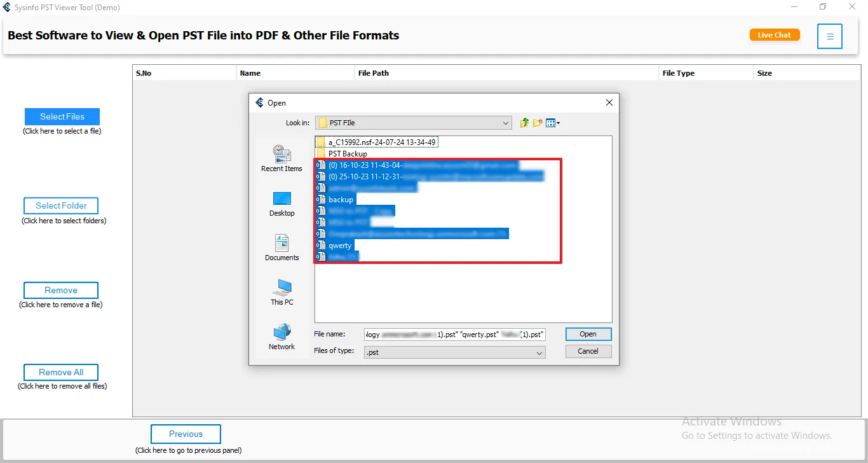Select the PST Backup folder
Screen dimensions: 868x463
(342, 154)
